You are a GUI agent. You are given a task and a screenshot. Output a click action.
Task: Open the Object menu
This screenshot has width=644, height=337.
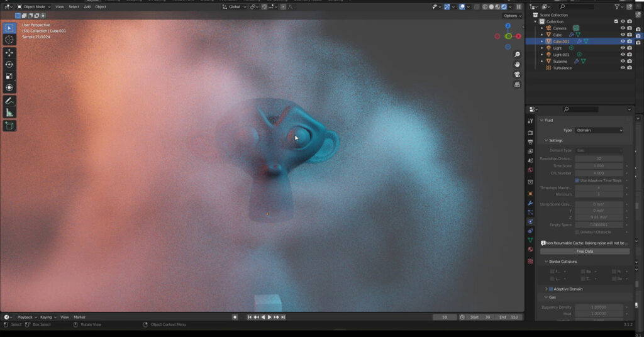[x=101, y=7]
